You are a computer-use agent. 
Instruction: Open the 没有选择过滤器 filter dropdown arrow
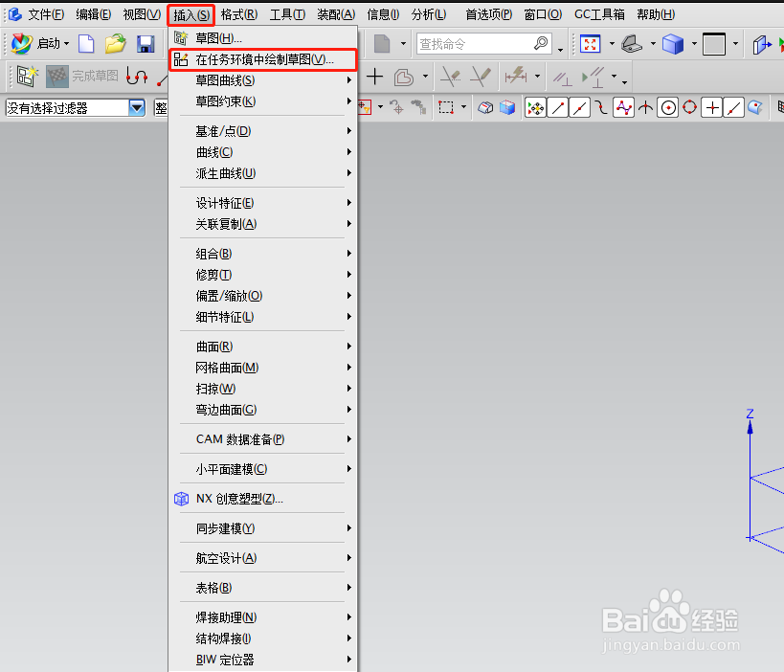(137, 107)
